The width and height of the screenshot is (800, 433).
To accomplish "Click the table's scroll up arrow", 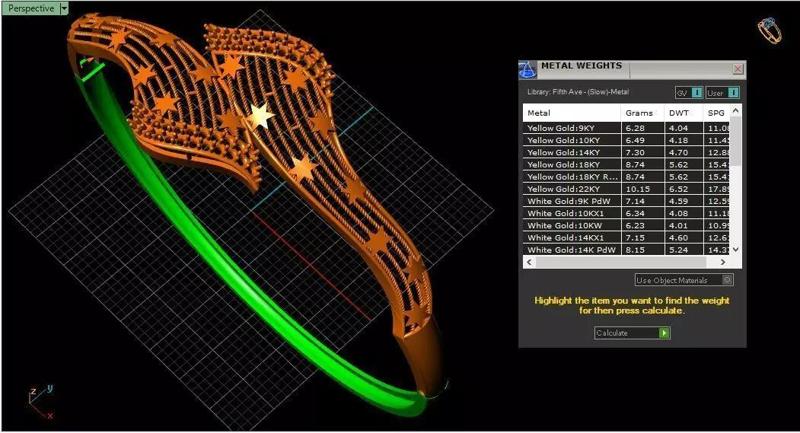I will point(735,110).
